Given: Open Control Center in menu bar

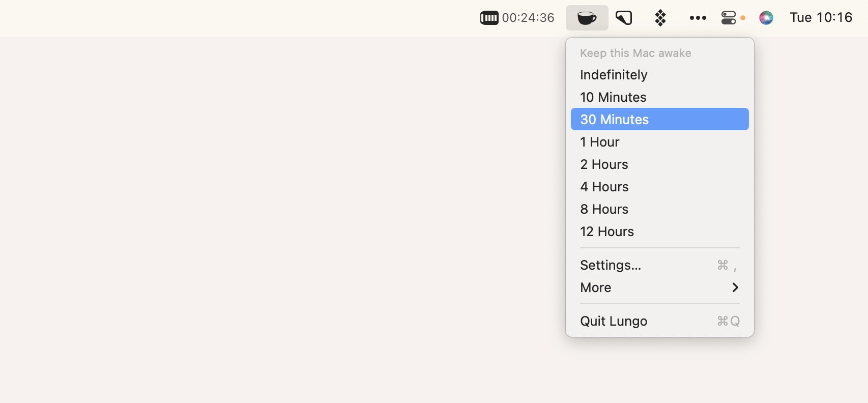Looking at the screenshot, I should pos(729,18).
